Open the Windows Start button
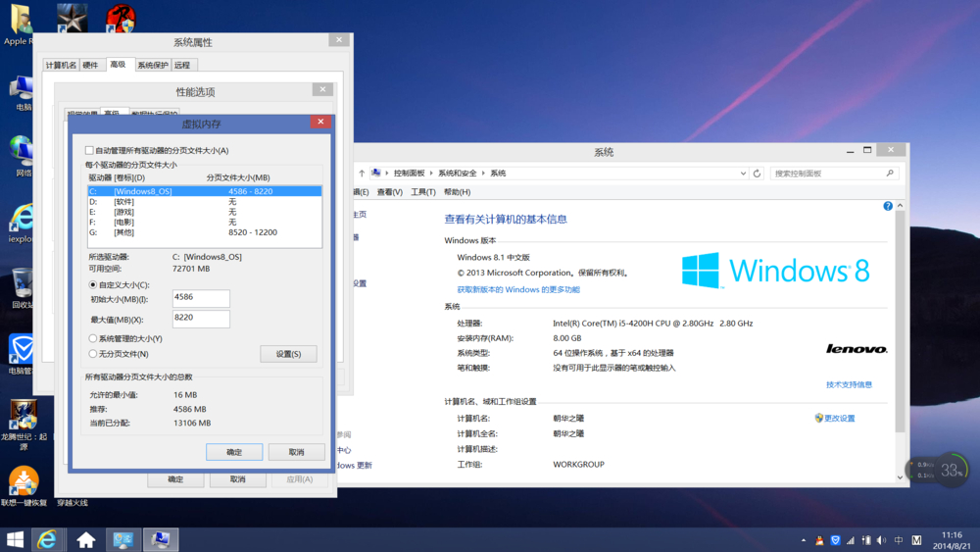The image size is (980, 552). click(15, 539)
